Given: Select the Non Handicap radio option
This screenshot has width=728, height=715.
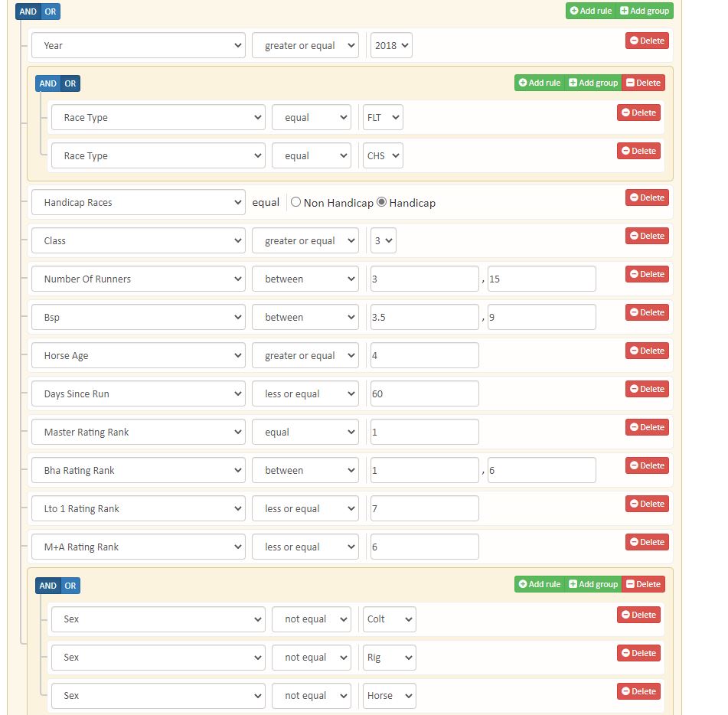Looking at the screenshot, I should click(x=296, y=202).
